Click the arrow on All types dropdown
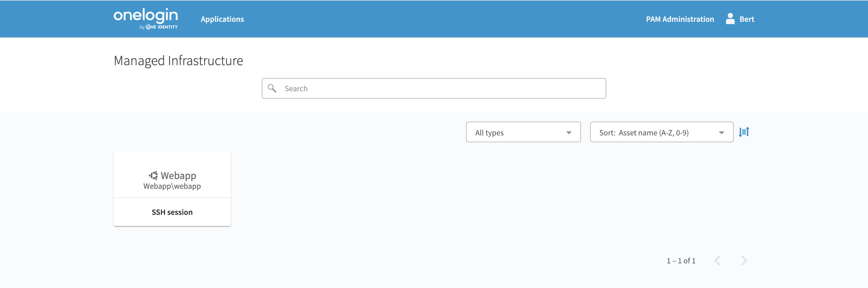Screen dimensions: 868x288 click(x=569, y=133)
